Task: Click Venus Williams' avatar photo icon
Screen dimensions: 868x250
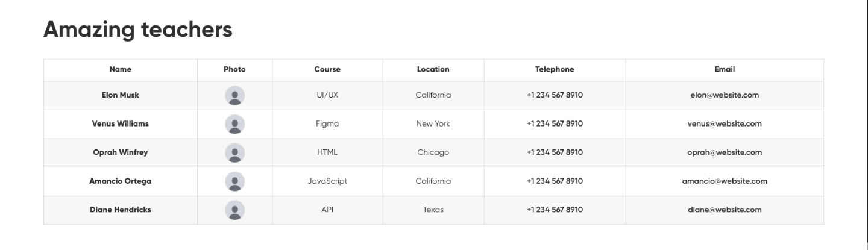Action: [234, 124]
